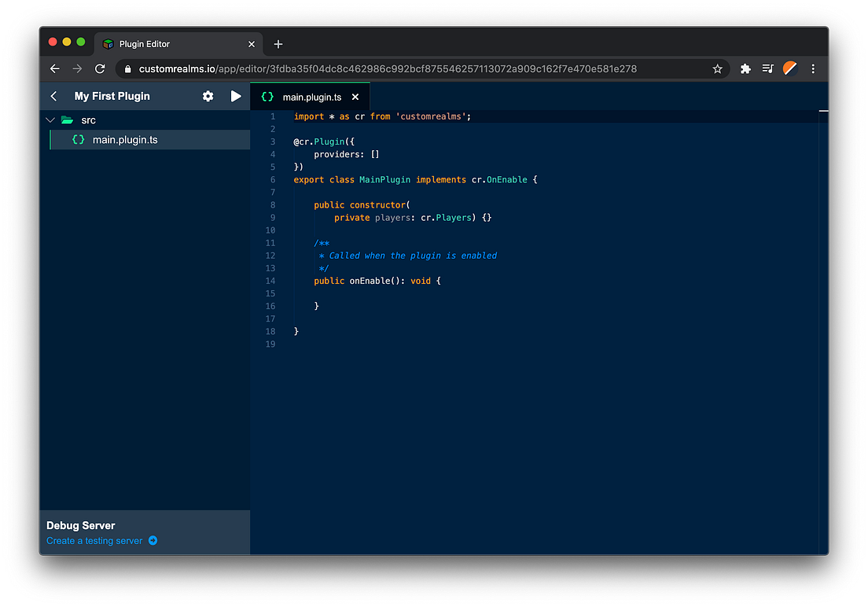The width and height of the screenshot is (868, 607).
Task: Click the green src folder icon
Action: coord(67,120)
